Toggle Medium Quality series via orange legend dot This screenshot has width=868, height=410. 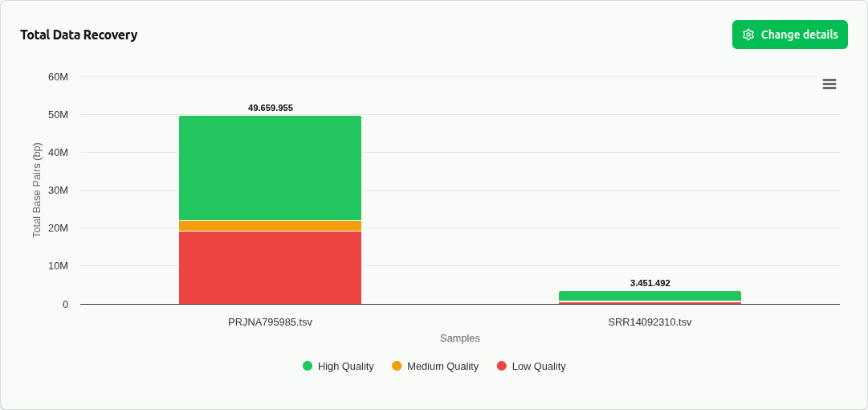[x=397, y=366]
